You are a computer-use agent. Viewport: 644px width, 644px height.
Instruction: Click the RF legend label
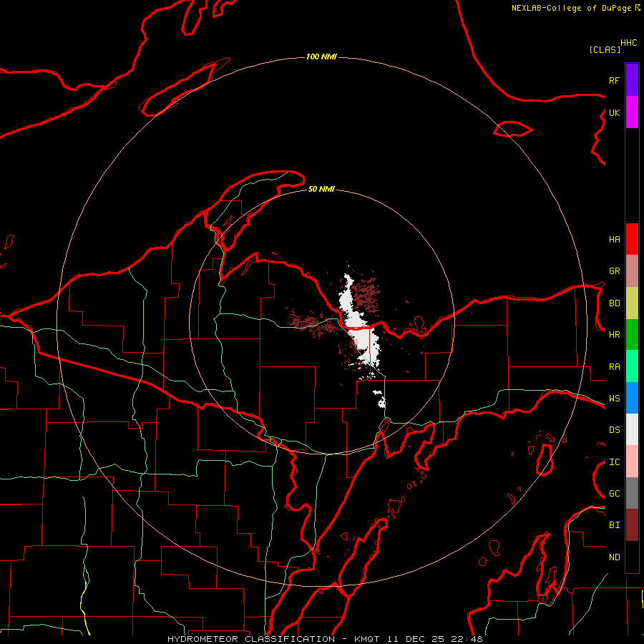[x=614, y=80]
